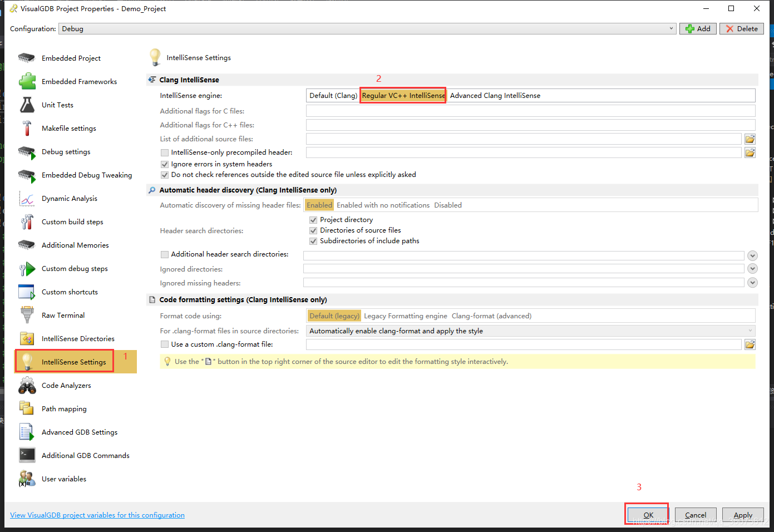Set header discovery to Enabled

coord(319,205)
